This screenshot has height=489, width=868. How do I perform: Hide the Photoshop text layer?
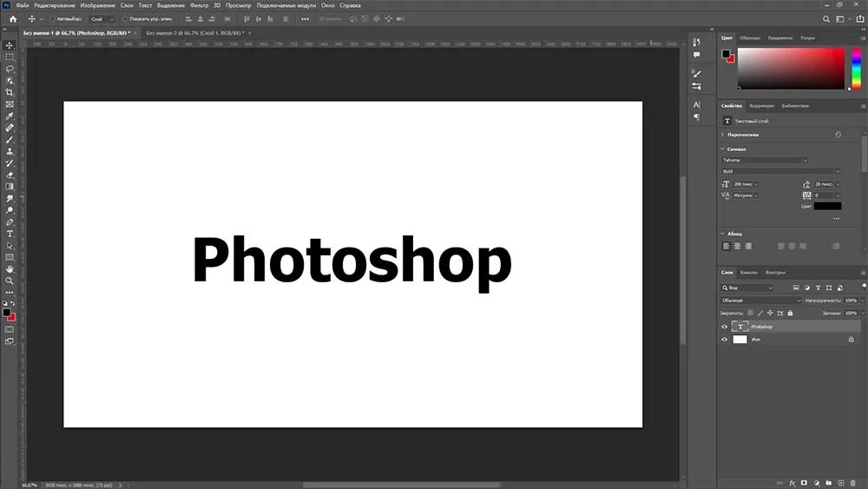pyautogui.click(x=724, y=327)
